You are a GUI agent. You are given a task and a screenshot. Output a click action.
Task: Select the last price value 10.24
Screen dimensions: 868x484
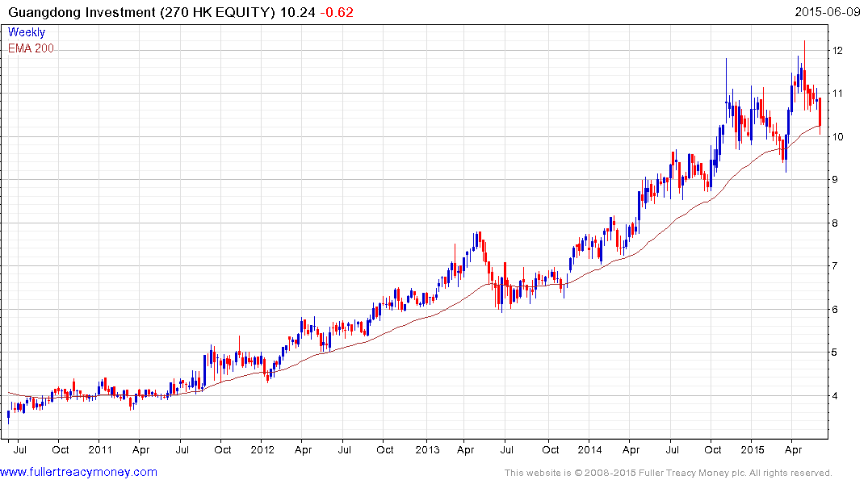(297, 12)
